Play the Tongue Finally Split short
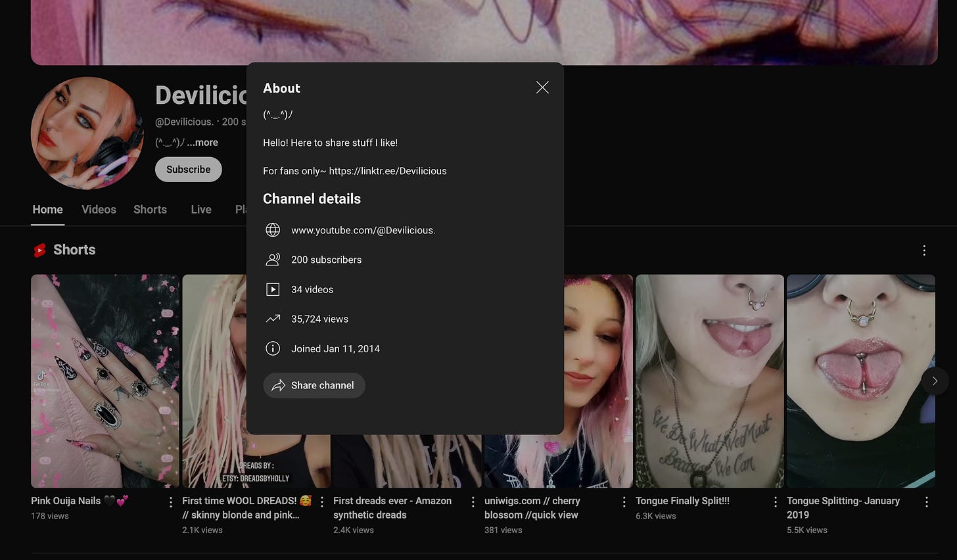The height and width of the screenshot is (560, 957). [710, 381]
